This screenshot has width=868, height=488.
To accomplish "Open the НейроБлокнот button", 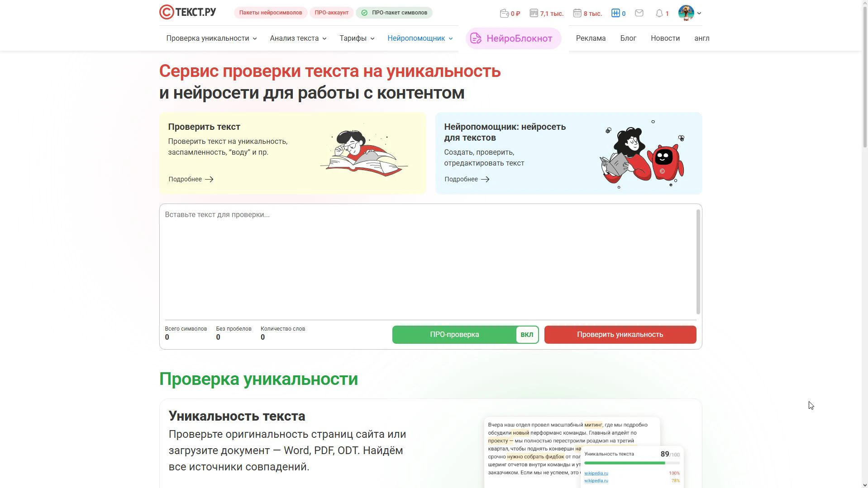I will click(x=513, y=38).
